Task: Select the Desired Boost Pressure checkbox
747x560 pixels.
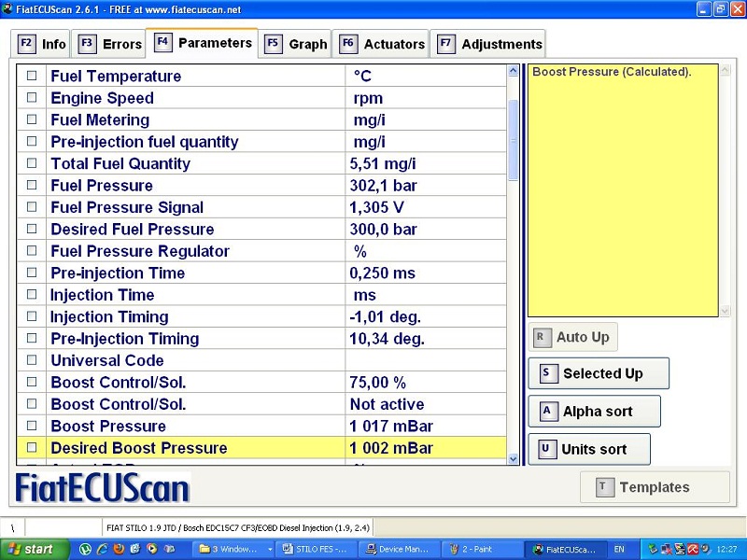Action: coord(32,448)
